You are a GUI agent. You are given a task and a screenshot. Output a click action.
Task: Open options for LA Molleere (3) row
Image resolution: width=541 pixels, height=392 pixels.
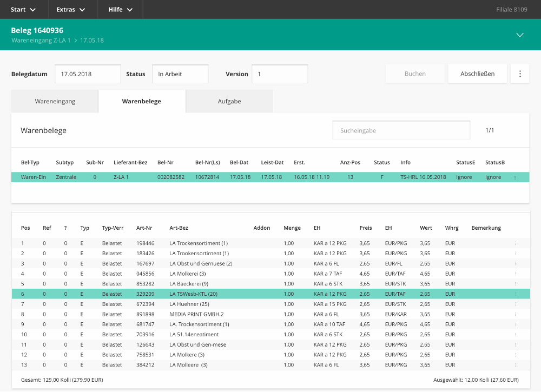(x=516, y=365)
